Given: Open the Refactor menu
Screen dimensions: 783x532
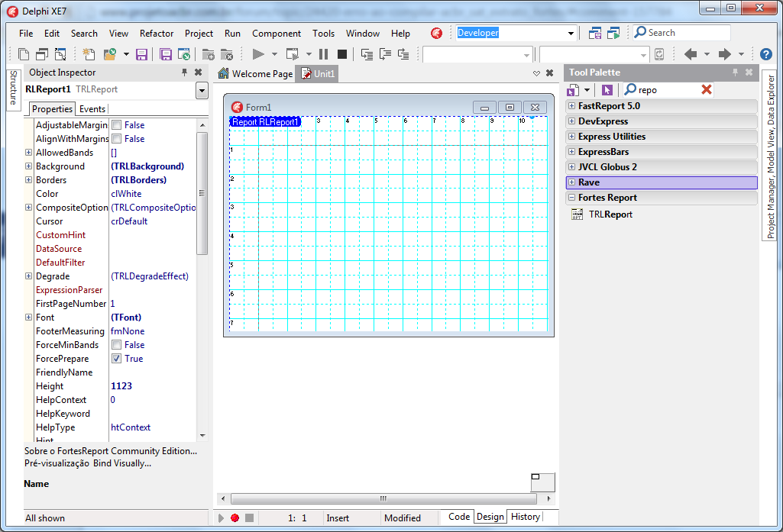Looking at the screenshot, I should pyautogui.click(x=157, y=34).
